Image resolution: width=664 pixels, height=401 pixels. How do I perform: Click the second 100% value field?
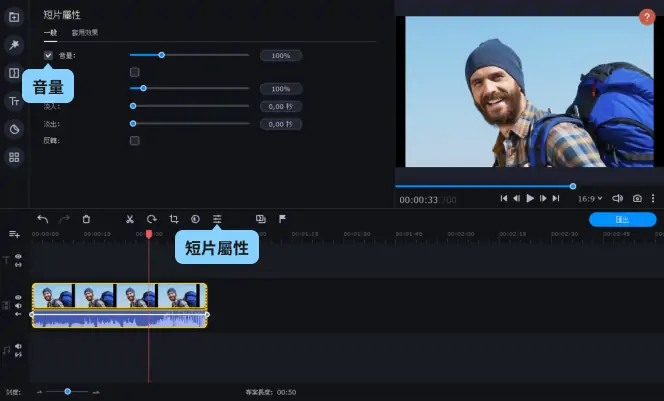[x=281, y=89]
